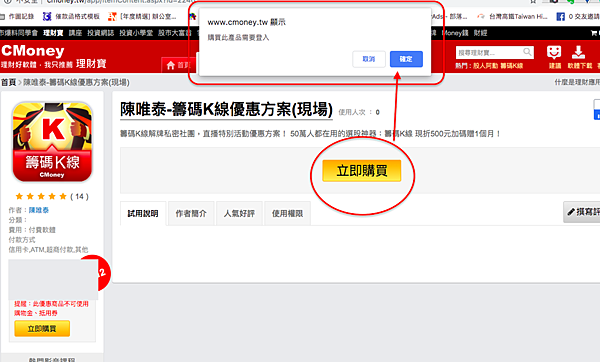Open Facebook 交友邀請 bookmark
Viewport: 600px width, 362px height.
click(578, 16)
